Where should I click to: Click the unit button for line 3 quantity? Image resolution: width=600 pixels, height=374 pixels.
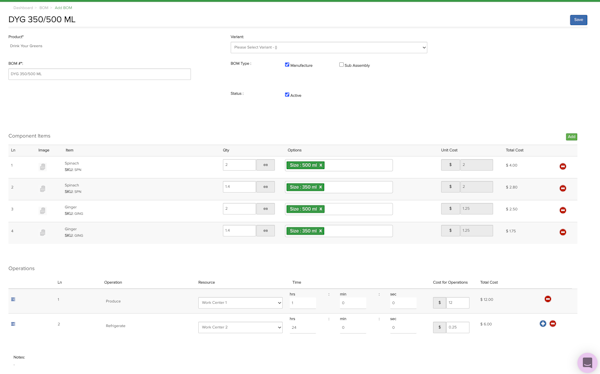tap(265, 209)
